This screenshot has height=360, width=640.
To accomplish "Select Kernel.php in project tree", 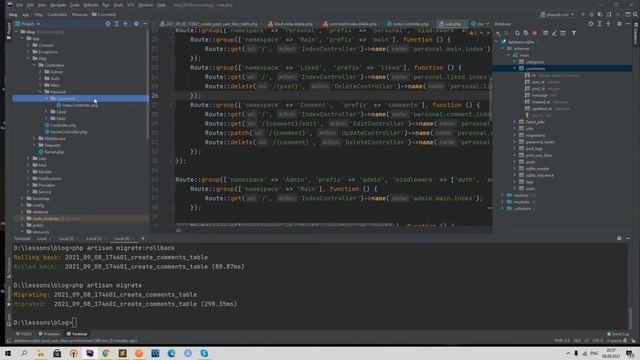I will (51, 152).
